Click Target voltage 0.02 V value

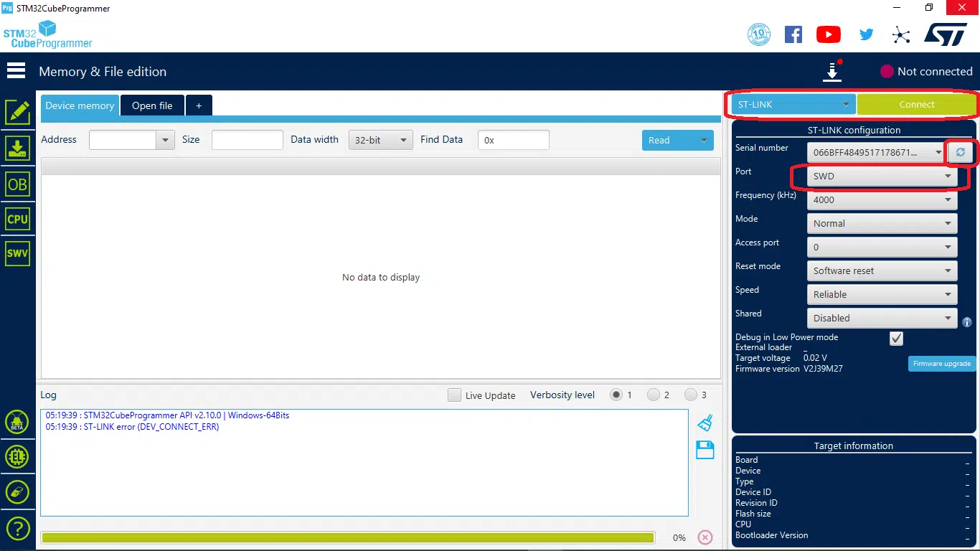tap(815, 358)
